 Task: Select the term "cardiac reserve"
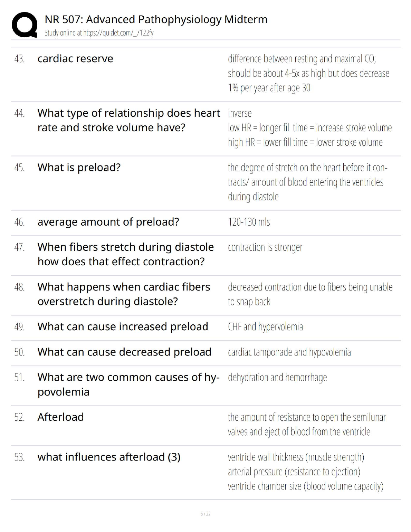pyautogui.click(x=75, y=59)
